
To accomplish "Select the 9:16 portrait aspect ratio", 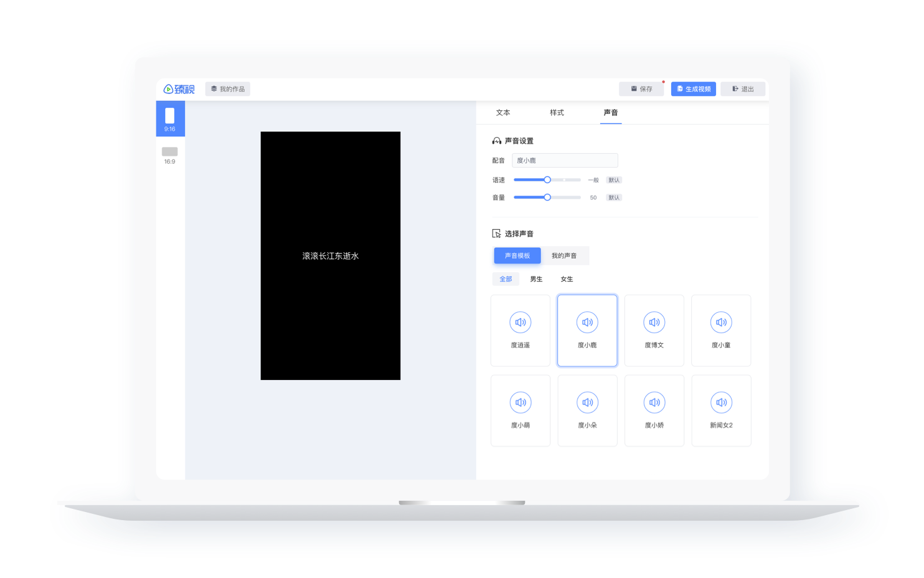I will 170,118.
